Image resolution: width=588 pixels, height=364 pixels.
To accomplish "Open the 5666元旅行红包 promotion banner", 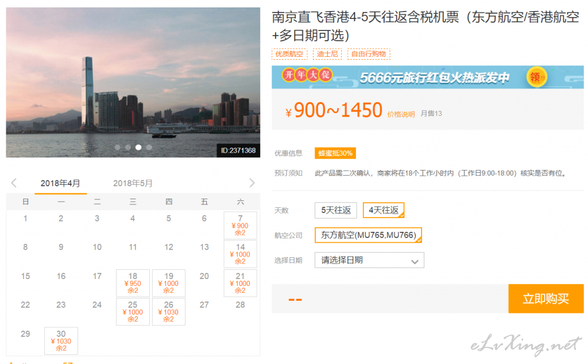I will coord(427,78).
